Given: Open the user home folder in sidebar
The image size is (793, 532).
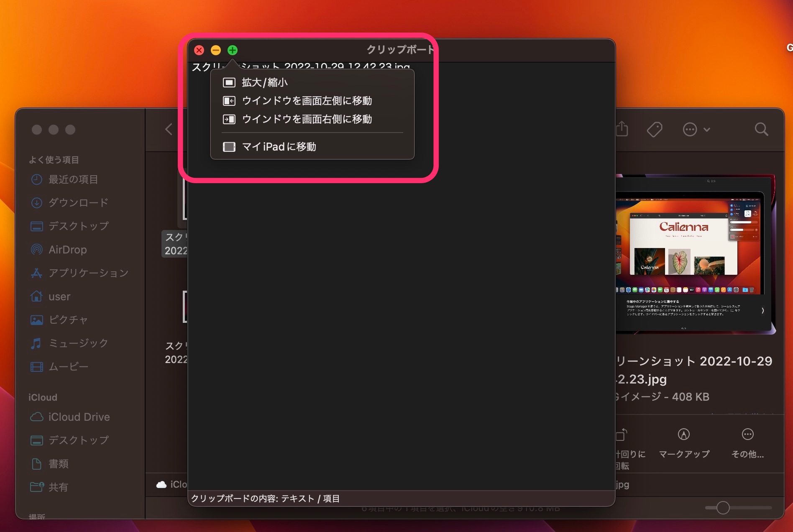Looking at the screenshot, I should (50, 297).
